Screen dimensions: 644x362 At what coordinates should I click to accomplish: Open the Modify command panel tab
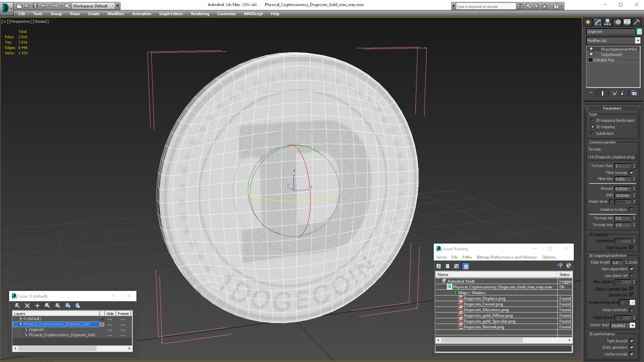coord(598,22)
